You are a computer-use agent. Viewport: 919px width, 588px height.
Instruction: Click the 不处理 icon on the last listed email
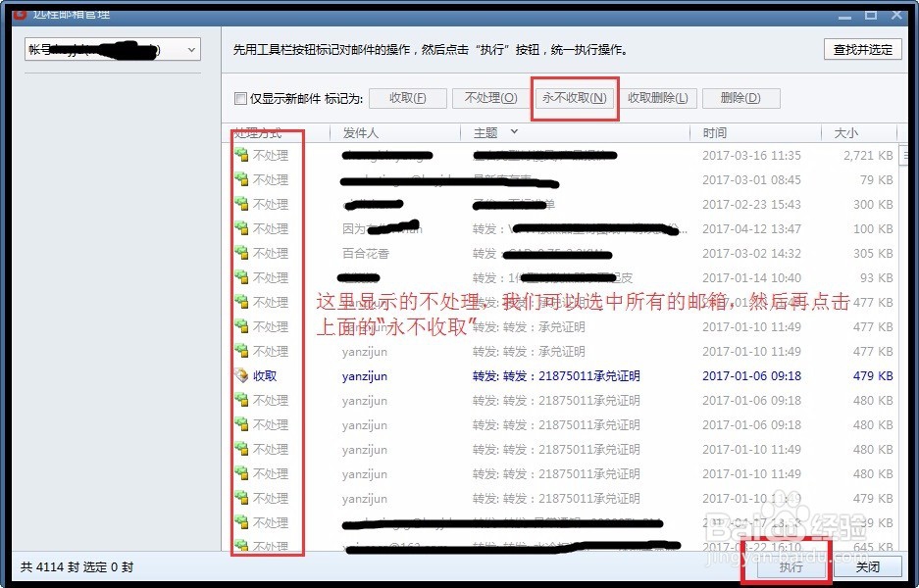[x=240, y=547]
